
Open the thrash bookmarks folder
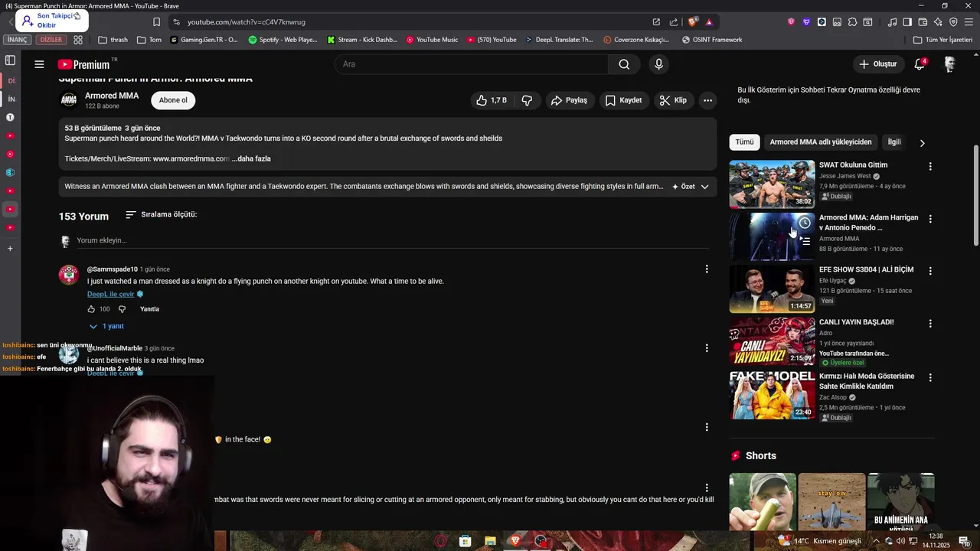click(113, 40)
